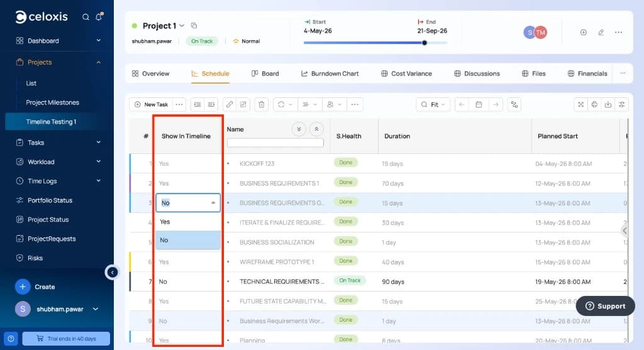Click the project timeline progress slider handle
This screenshot has width=644, height=350.
(x=425, y=43)
